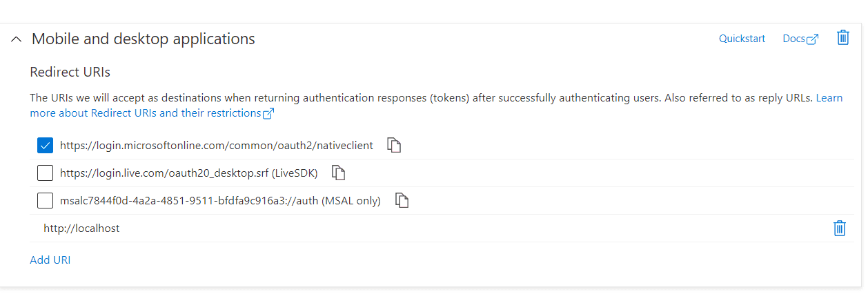Click the login.microsoftonline.com nativeclient URI text

click(216, 146)
